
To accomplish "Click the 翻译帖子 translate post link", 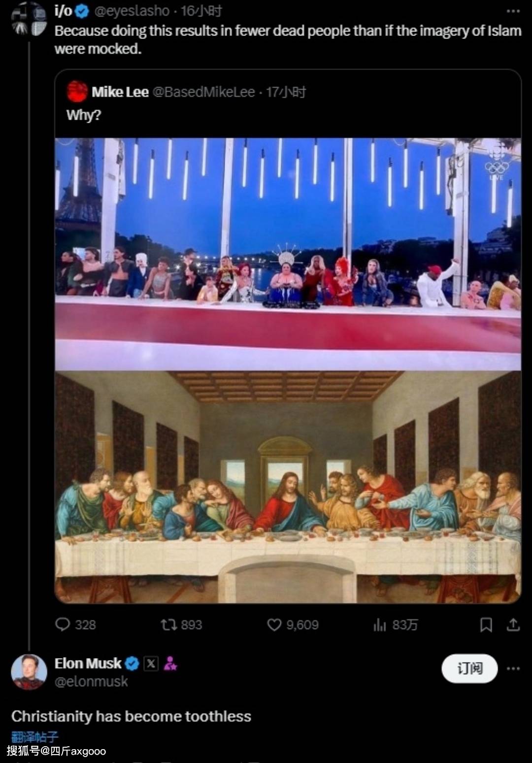I will point(34,737).
